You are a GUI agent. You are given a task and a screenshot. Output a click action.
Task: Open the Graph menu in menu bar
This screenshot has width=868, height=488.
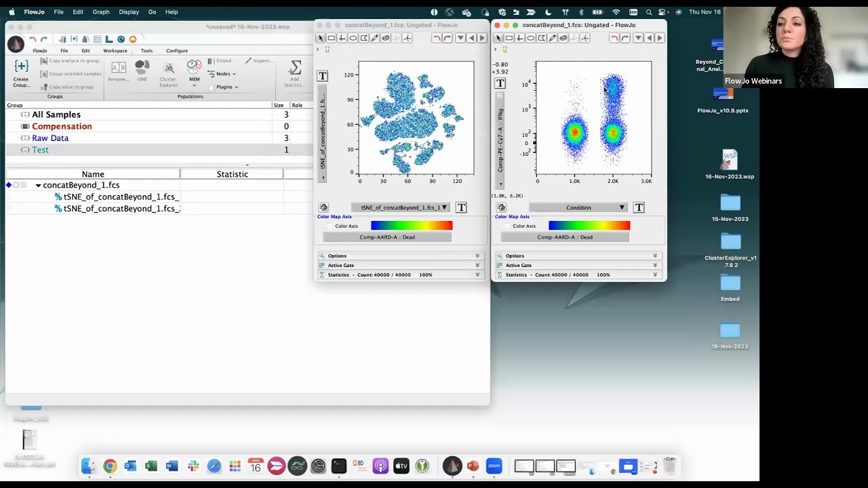click(x=101, y=12)
